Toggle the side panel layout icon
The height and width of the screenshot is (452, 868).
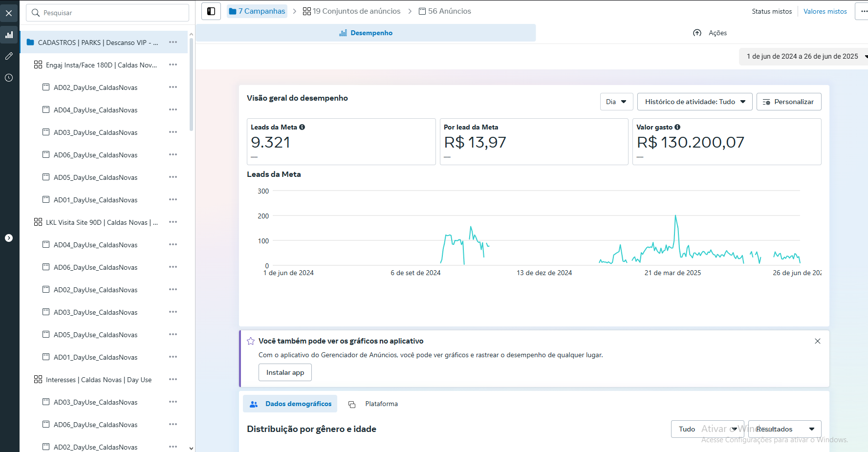coord(211,11)
